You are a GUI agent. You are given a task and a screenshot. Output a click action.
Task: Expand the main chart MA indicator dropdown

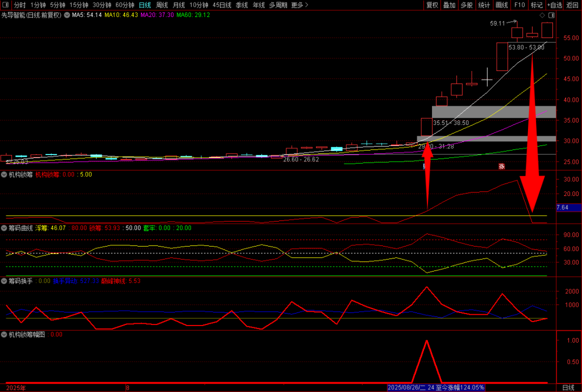pos(68,15)
